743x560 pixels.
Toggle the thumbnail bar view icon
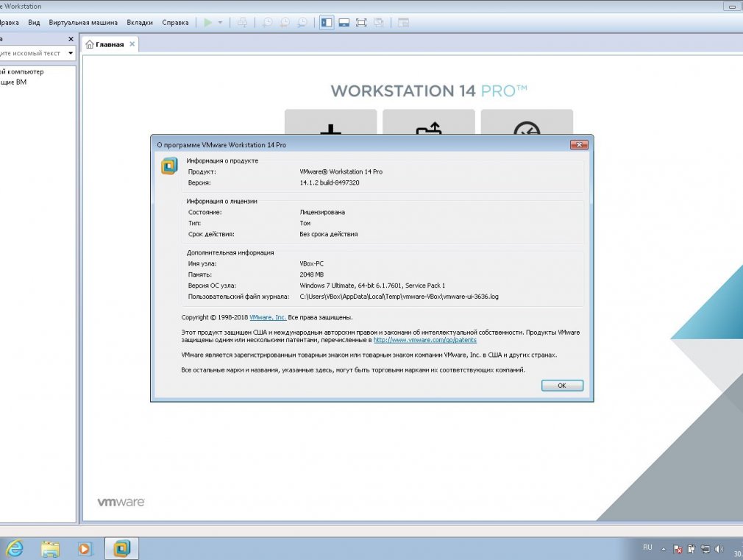pos(344,23)
